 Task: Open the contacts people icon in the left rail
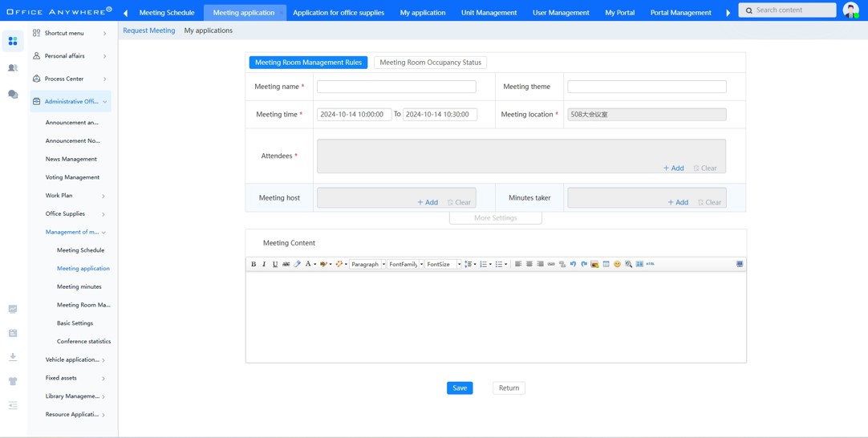point(13,67)
